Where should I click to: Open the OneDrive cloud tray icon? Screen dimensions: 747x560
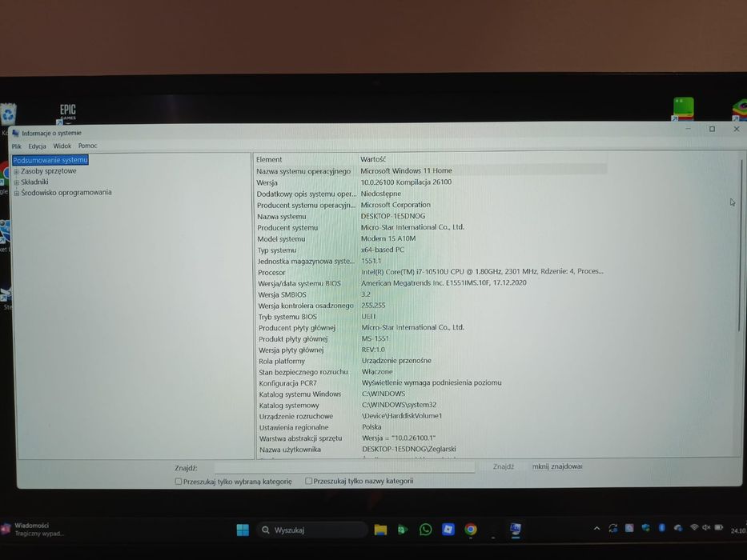pos(678,528)
